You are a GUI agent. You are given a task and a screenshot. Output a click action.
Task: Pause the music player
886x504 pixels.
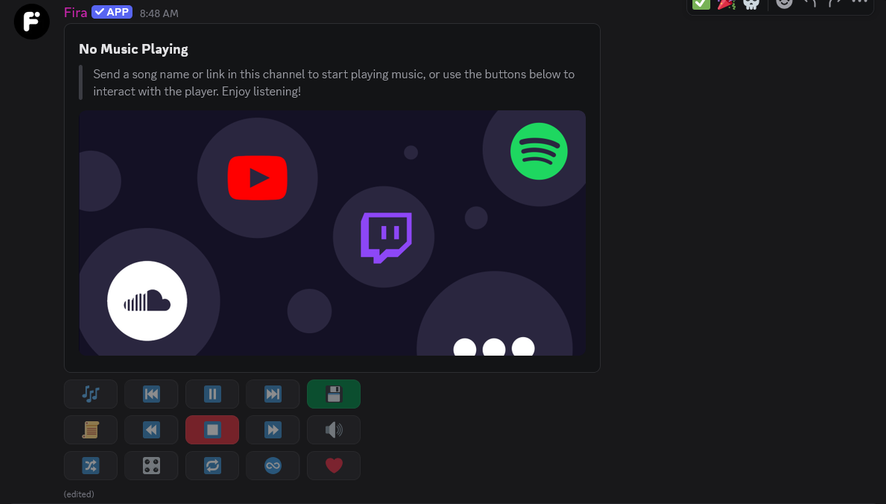(212, 394)
